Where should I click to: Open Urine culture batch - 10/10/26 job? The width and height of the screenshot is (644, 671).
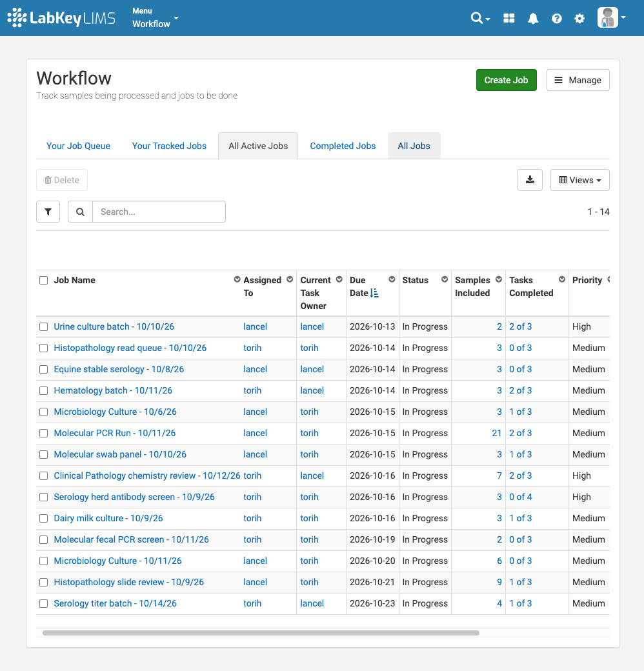point(114,326)
